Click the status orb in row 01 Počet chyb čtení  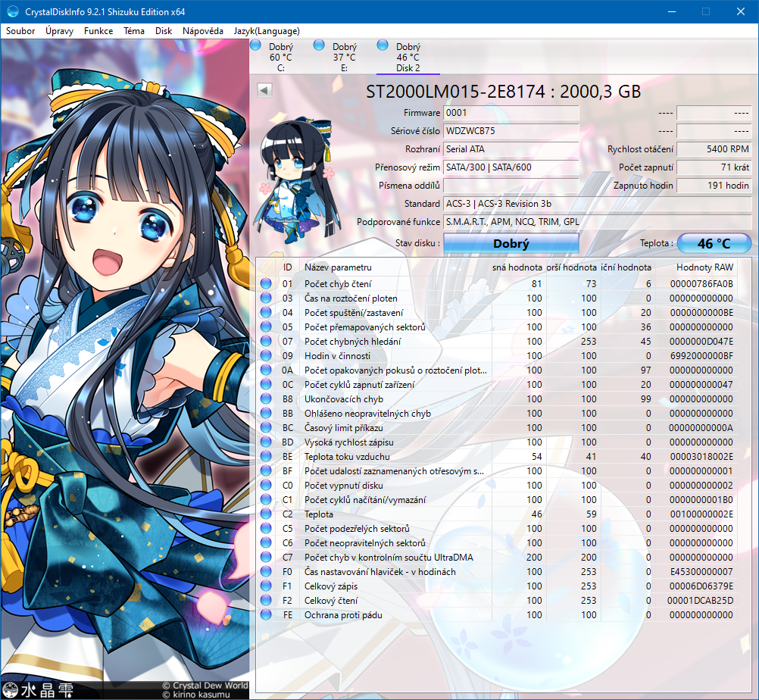(266, 283)
